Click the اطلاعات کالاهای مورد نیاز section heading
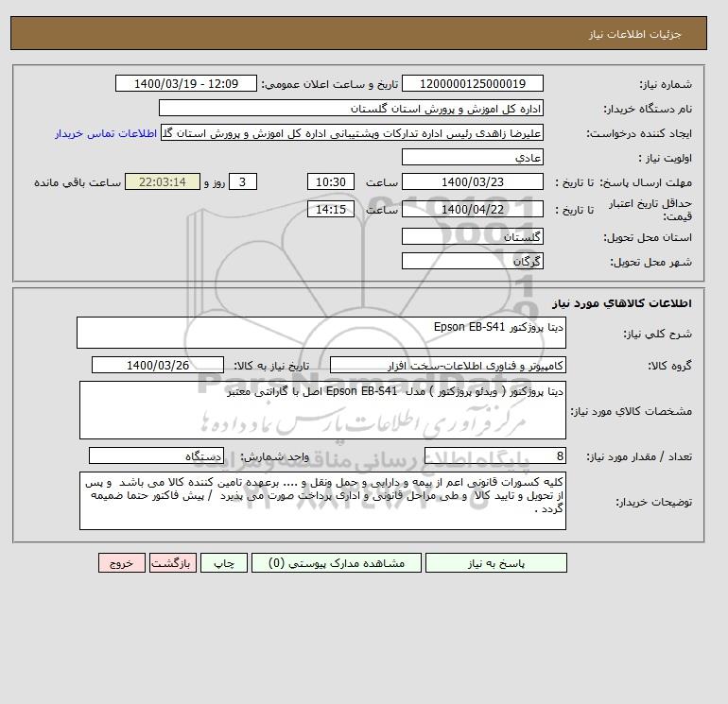This screenshot has height=704, width=728. (622, 303)
